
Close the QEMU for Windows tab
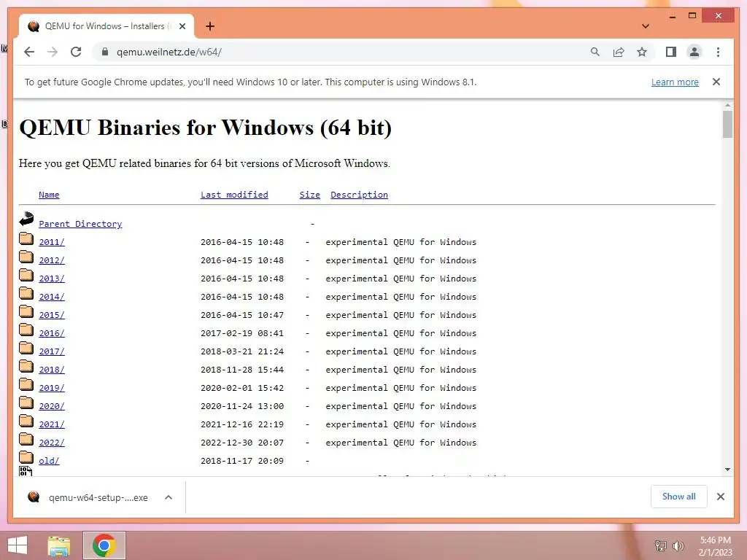pos(182,26)
